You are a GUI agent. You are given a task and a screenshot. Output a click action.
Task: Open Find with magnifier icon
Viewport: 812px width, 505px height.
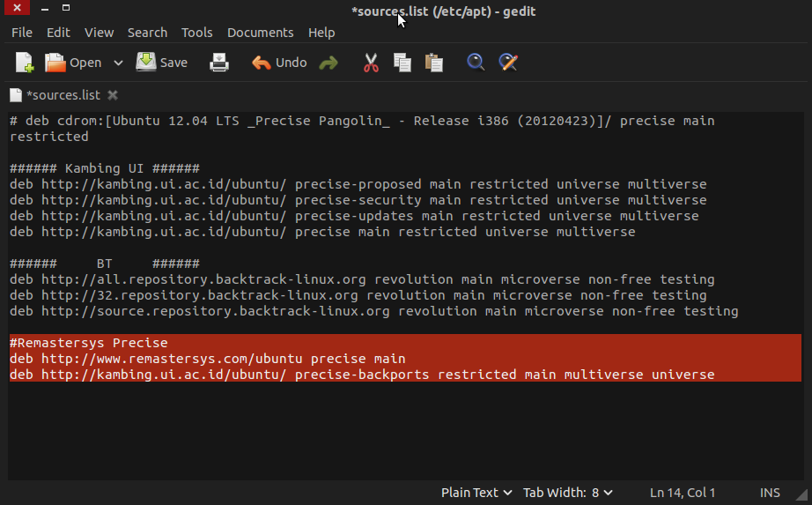pos(476,63)
